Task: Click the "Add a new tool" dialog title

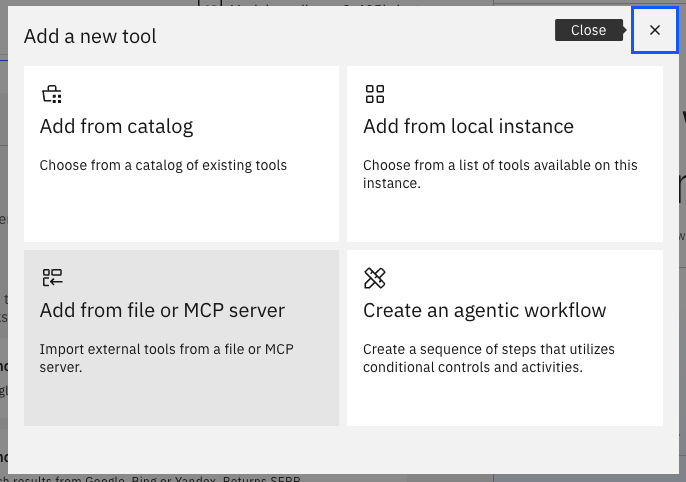Action: point(90,36)
